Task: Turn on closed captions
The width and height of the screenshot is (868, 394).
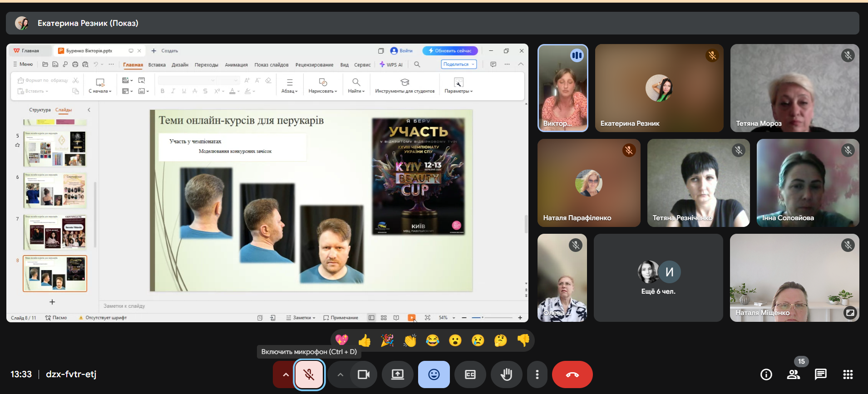Action: click(470, 374)
